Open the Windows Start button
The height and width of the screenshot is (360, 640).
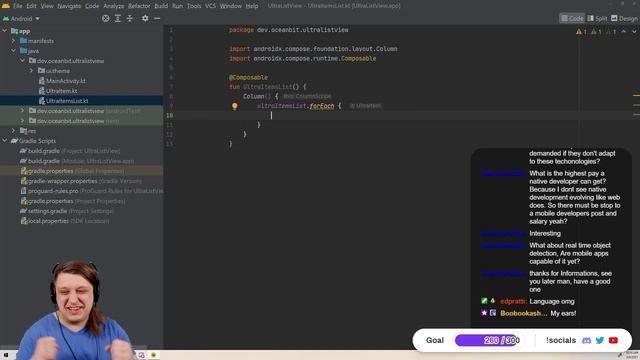tap(6, 355)
